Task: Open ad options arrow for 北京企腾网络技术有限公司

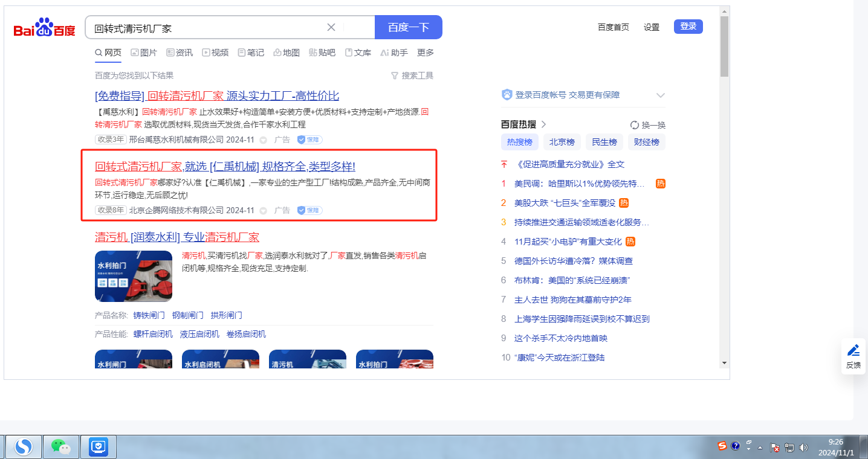Action: [263, 211]
